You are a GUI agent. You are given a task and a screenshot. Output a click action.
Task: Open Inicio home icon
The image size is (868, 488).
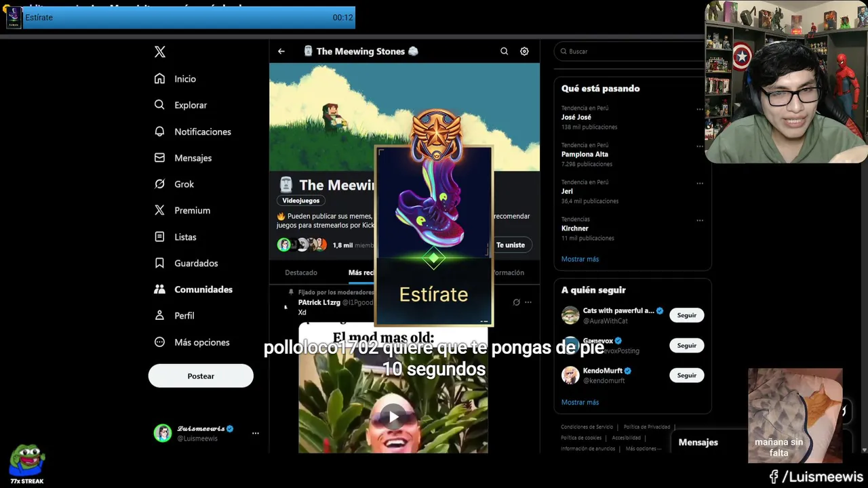tap(159, 79)
